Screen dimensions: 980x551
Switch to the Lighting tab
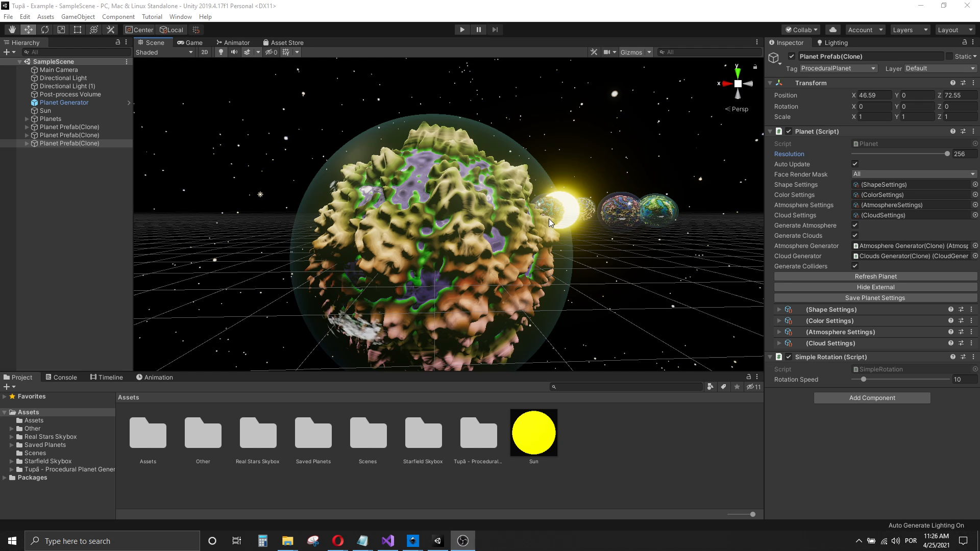(x=832, y=42)
